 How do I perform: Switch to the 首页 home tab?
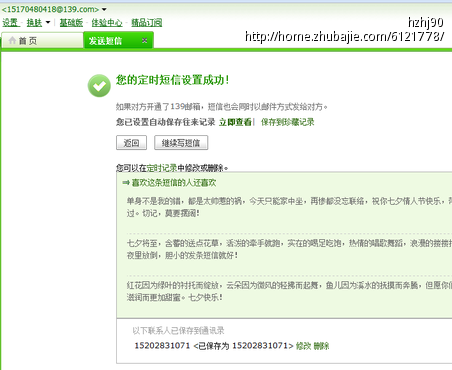pyautogui.click(x=42, y=41)
